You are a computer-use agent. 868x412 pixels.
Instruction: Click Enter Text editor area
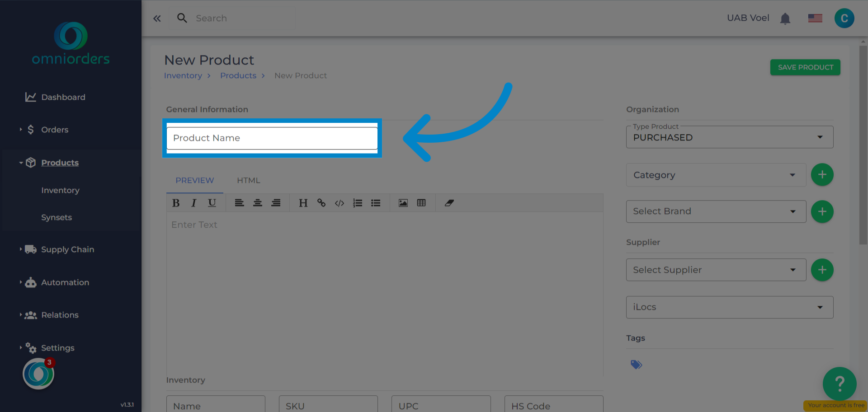385,294
